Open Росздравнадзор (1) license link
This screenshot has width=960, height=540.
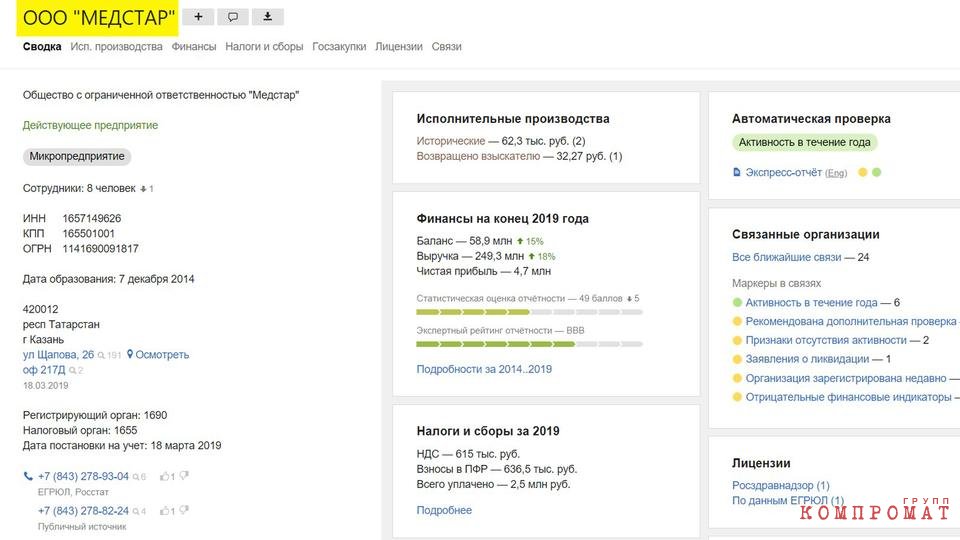[781, 486]
